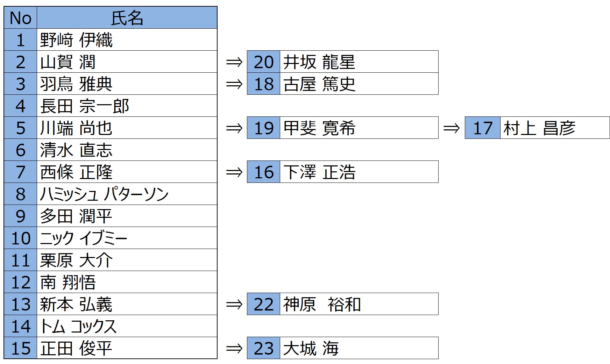Click the arrow next to 新本 弘義
610x364 pixels.
(234, 305)
